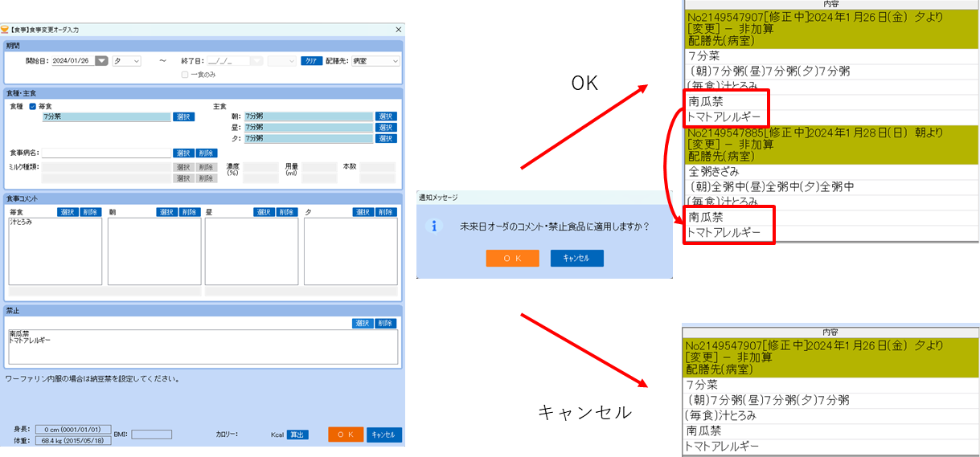
Task: Select 南瓜禁 in the 禁止 list
Action: point(19,333)
